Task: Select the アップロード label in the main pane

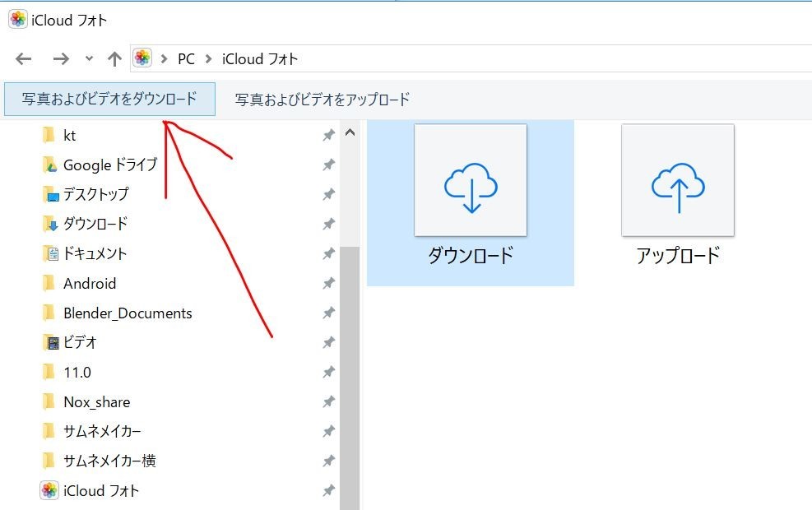Action: point(678,256)
